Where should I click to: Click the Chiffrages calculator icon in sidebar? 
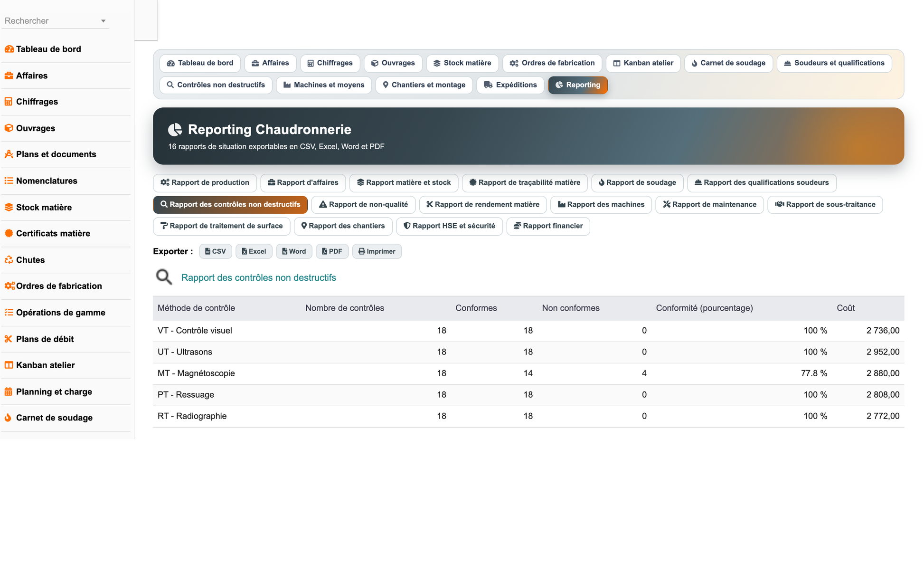point(9,102)
